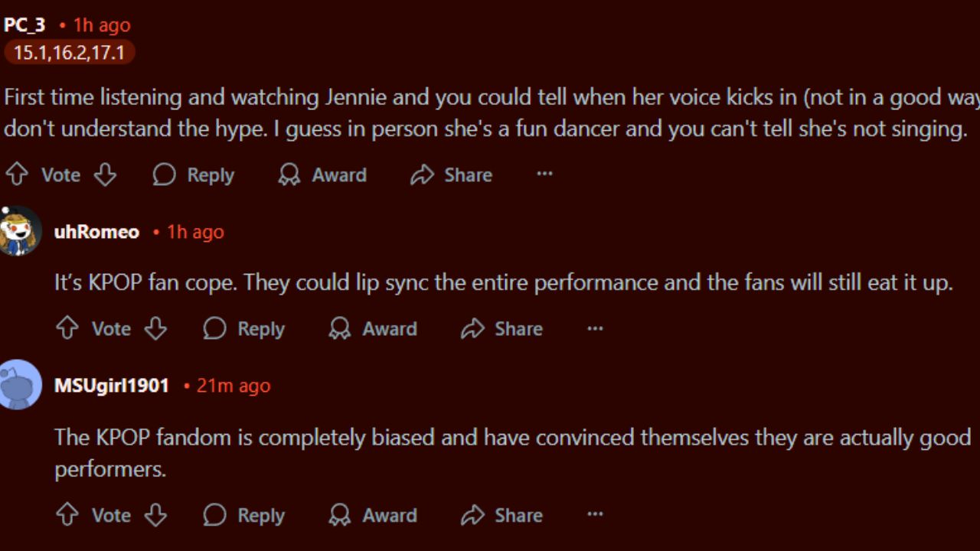The image size is (980, 551).
Task: Reply to PC_3's comment
Action: click(194, 175)
